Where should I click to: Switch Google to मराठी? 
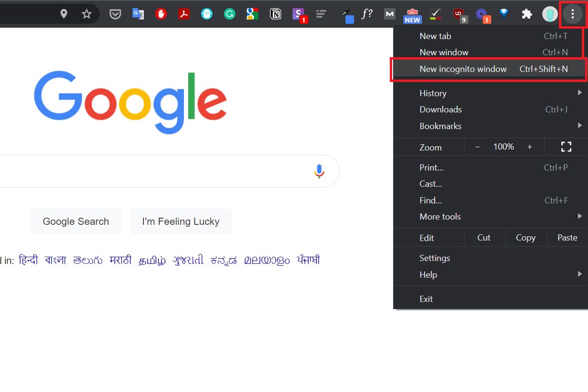121,260
